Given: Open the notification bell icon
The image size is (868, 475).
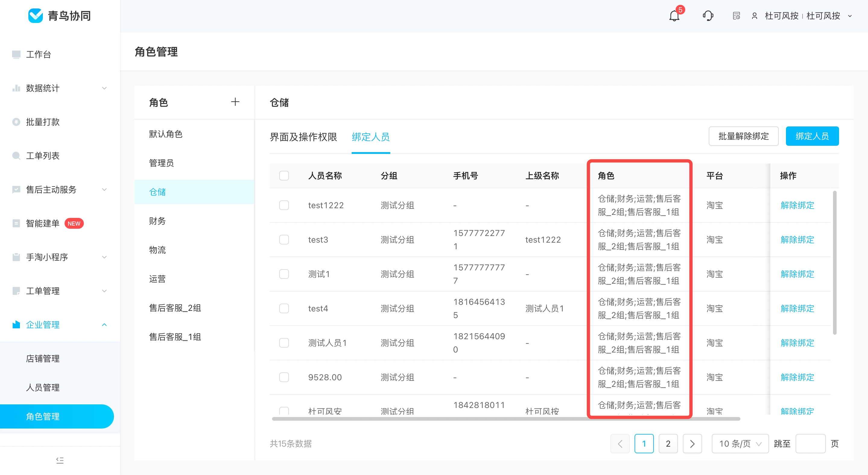Looking at the screenshot, I should coord(674,16).
